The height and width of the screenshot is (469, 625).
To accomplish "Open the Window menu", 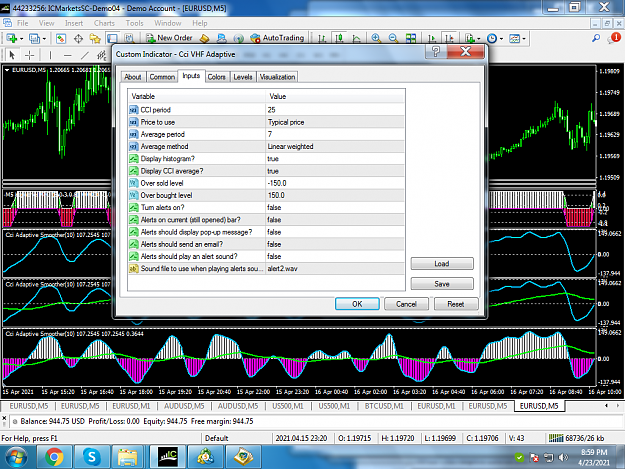I will 167,23.
